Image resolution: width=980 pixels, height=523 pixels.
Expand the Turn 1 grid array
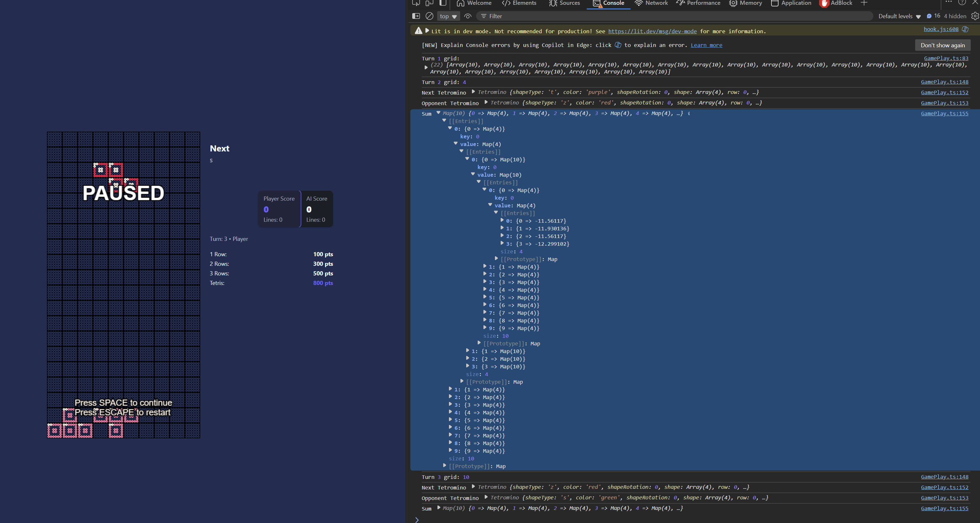point(426,68)
